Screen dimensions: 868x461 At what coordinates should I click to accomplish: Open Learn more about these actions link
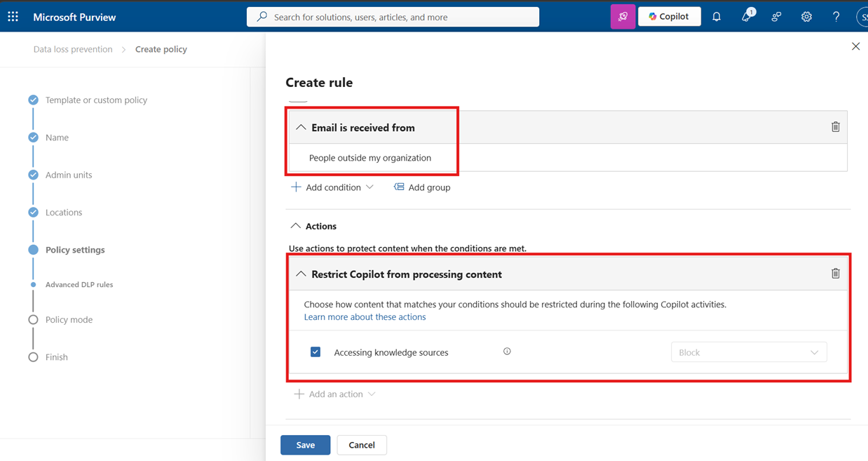pyautogui.click(x=365, y=317)
